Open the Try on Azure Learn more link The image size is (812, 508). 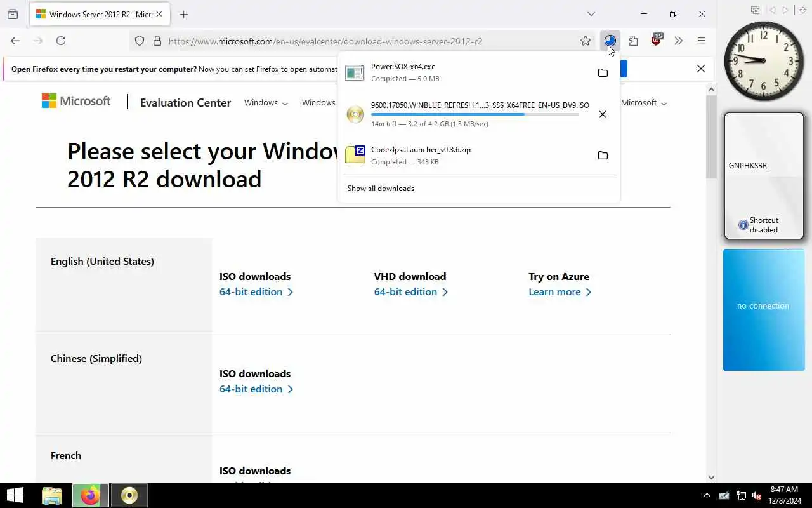tap(560, 292)
